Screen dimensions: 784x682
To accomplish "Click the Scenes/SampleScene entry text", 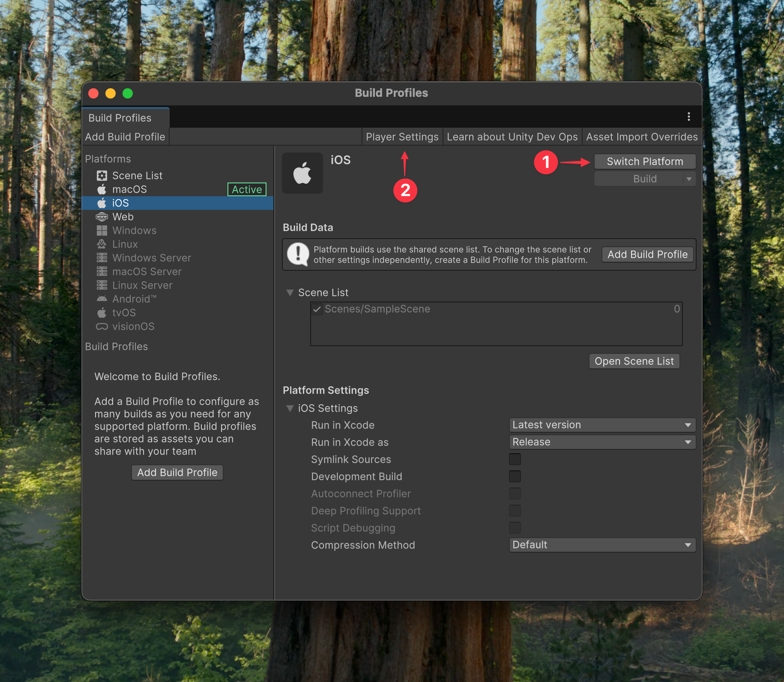I will coord(377,309).
